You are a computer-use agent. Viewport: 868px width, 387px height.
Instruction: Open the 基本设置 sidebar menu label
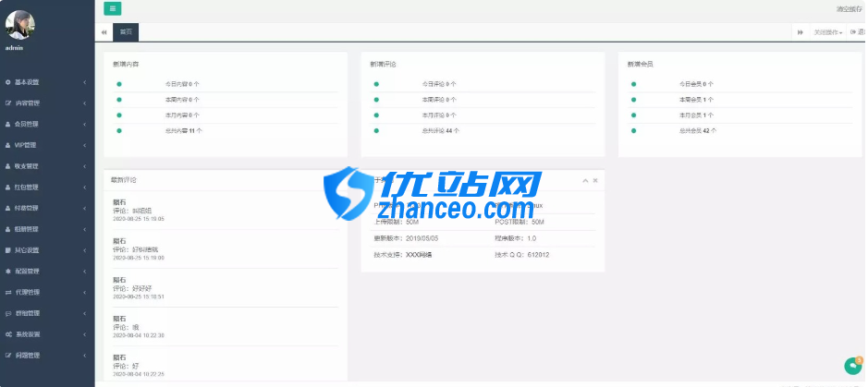[x=27, y=82]
